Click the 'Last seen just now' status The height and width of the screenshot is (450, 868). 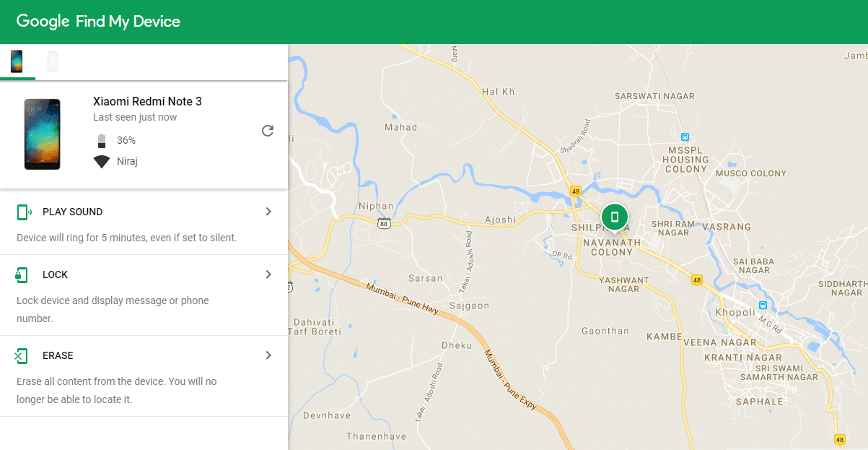pyautogui.click(x=135, y=117)
